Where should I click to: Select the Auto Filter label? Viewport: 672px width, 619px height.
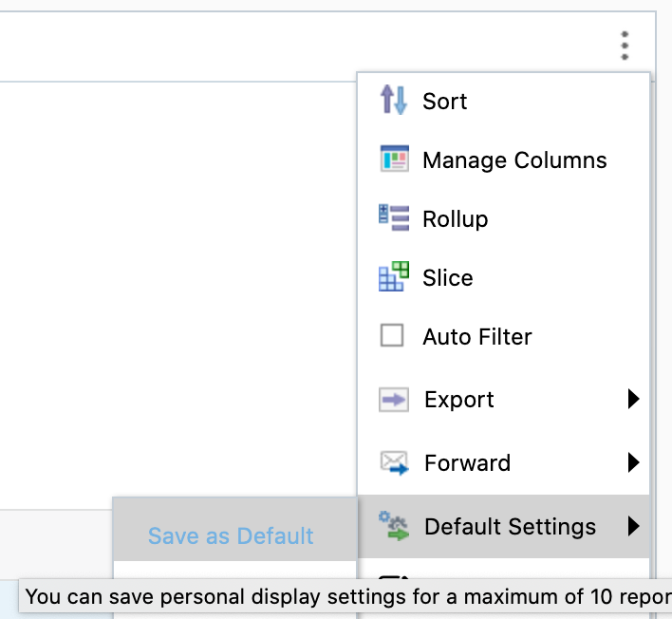pyautogui.click(x=477, y=337)
